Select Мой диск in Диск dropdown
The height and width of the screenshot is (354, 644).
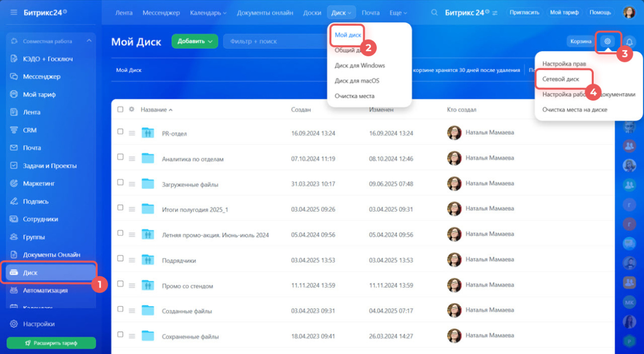pyautogui.click(x=348, y=35)
